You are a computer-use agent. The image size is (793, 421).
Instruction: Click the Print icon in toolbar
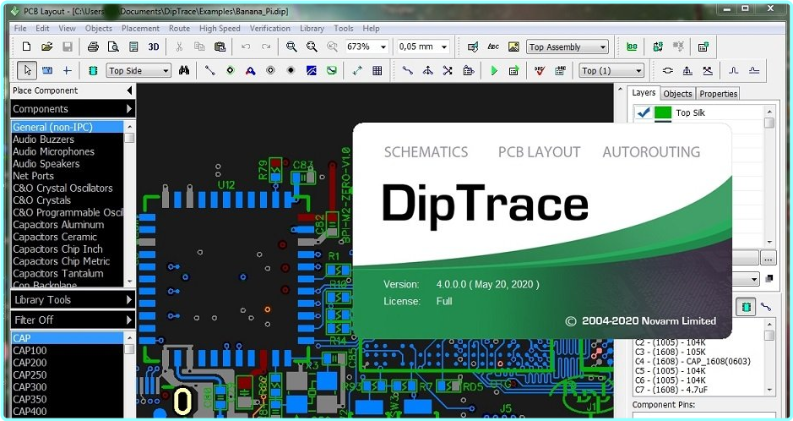pos(93,47)
